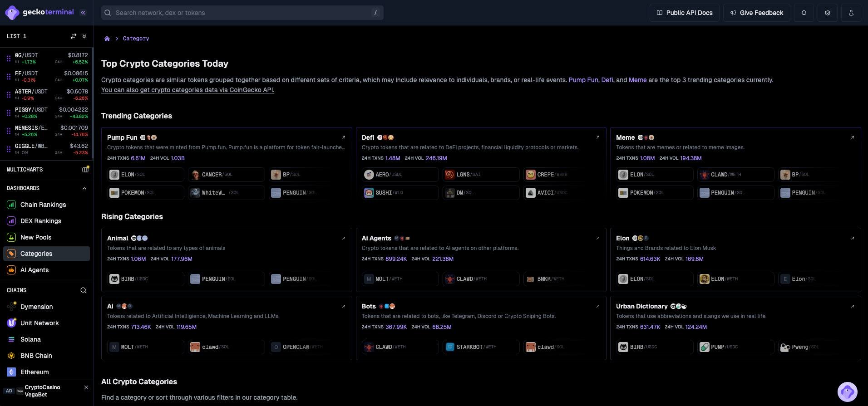The image size is (868, 406).
Task: Open Chain Rankings dashboard
Action: point(43,205)
